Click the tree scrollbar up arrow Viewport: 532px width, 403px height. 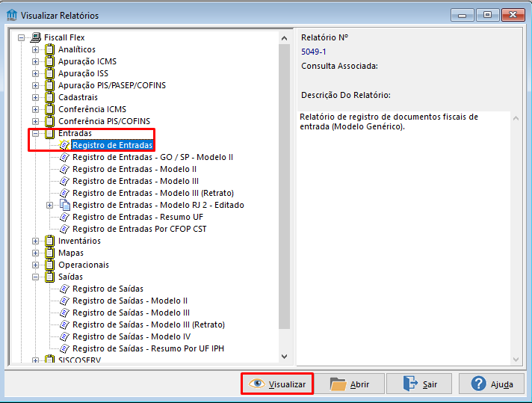285,38
